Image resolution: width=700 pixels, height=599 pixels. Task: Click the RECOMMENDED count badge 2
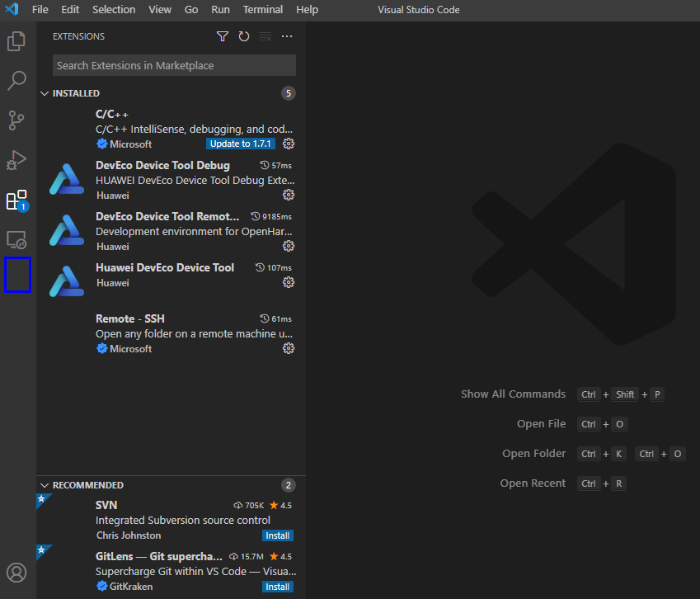pyautogui.click(x=289, y=485)
